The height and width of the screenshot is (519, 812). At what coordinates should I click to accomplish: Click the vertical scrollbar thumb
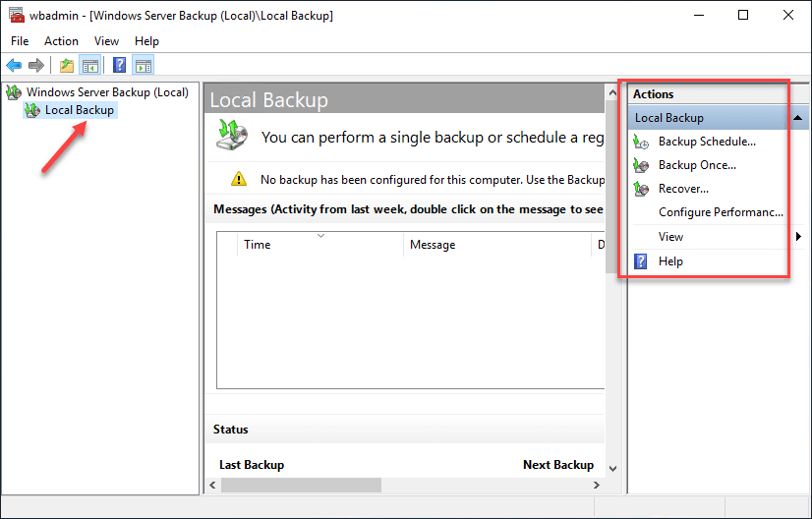pos(612,187)
